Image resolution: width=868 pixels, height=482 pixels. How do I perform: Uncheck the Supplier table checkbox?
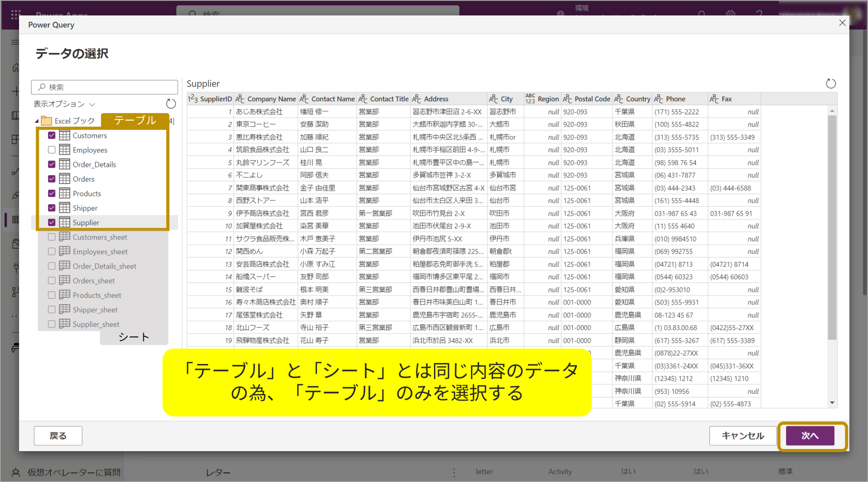pos(52,222)
